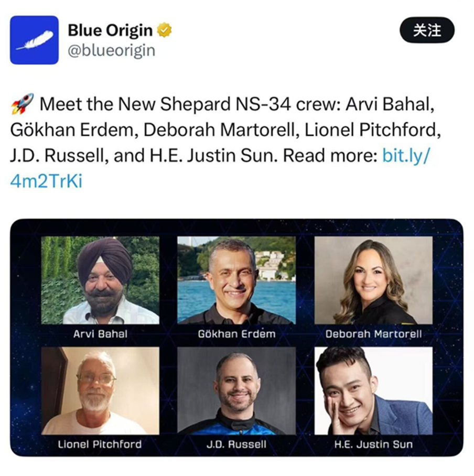Open the photo captioned H.E. Justin Sun
The height and width of the screenshot is (476, 474).
tap(373, 391)
